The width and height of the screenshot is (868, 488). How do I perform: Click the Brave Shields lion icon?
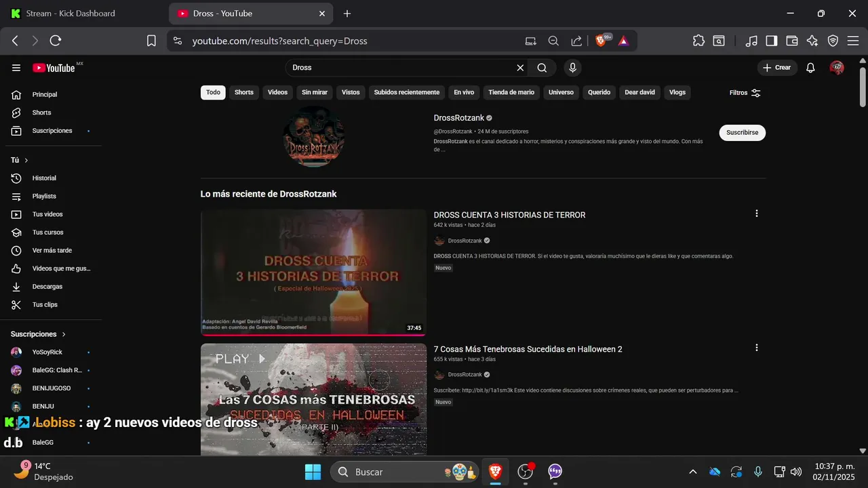(601, 41)
